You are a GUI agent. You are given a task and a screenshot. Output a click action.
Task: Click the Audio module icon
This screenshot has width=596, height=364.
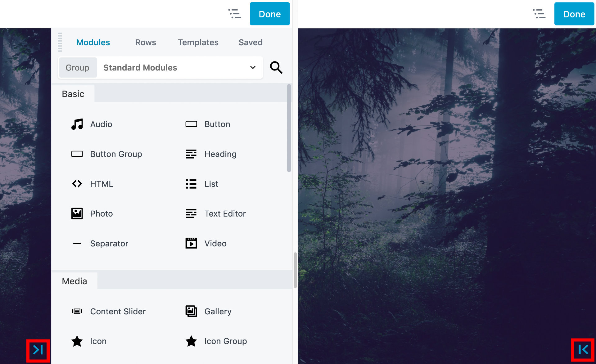pyautogui.click(x=77, y=124)
